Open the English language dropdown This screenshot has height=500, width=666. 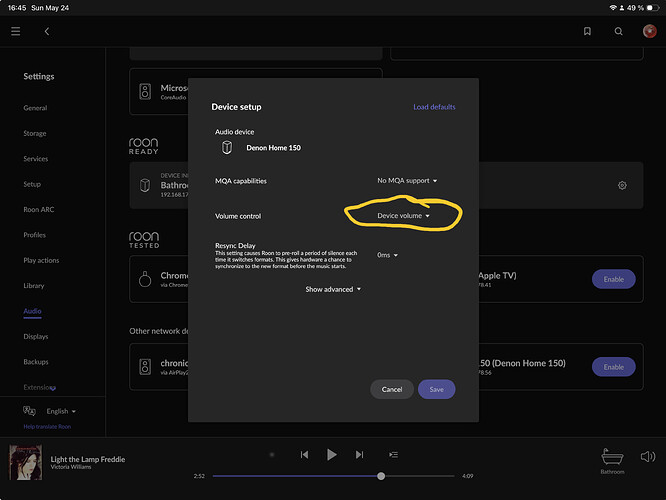(61, 411)
